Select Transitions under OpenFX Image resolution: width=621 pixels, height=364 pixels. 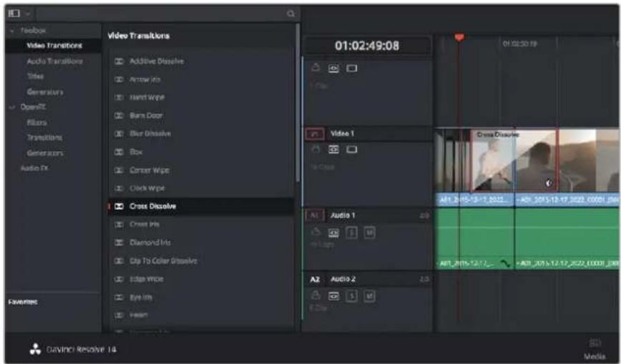44,137
